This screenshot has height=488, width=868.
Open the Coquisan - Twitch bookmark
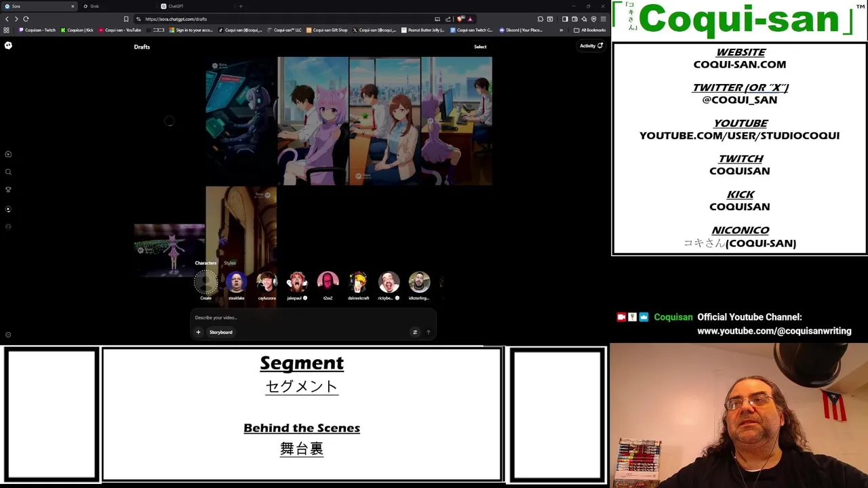(x=37, y=30)
